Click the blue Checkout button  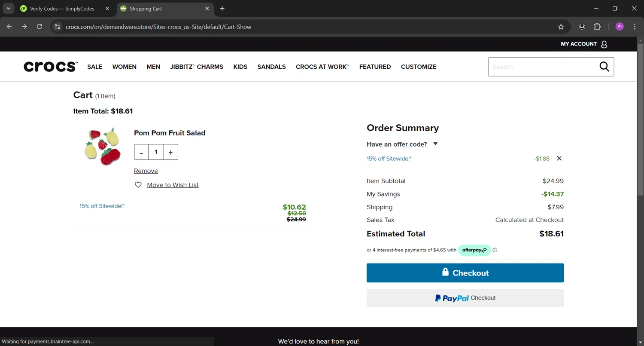(x=465, y=273)
